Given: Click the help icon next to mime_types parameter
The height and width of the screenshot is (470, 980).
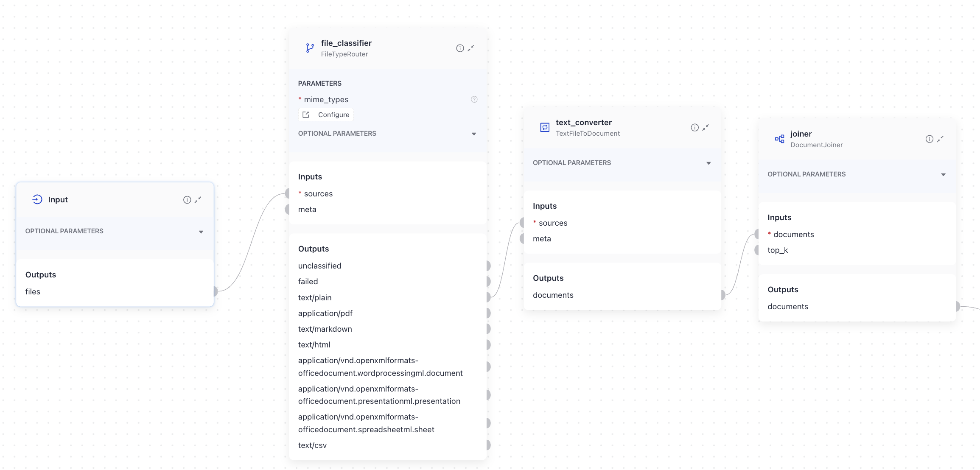Looking at the screenshot, I should tap(474, 99).
